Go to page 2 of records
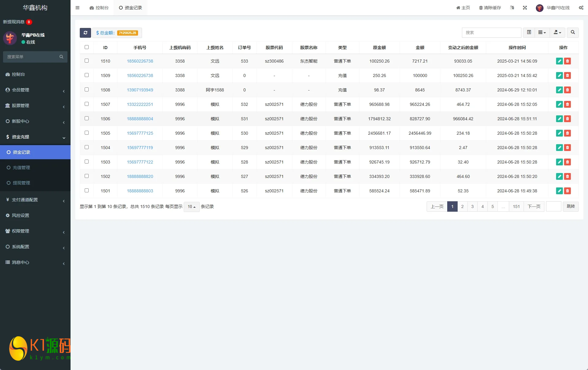 pos(462,206)
